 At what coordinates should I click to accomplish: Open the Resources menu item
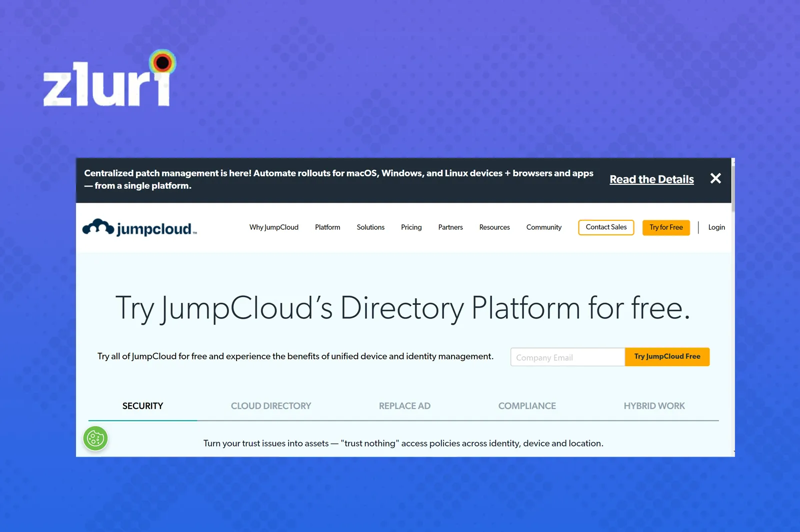coord(494,227)
